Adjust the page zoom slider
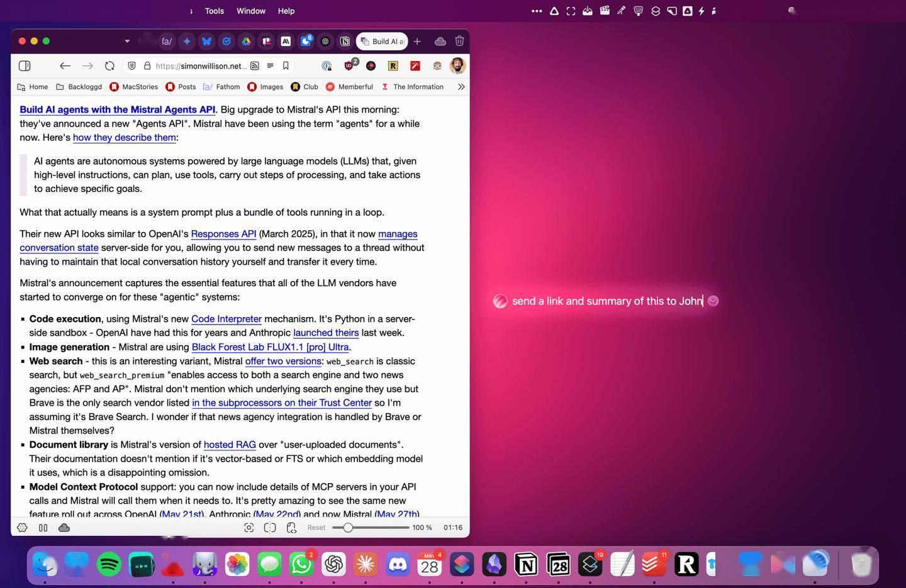This screenshot has width=906, height=588. pyautogui.click(x=371, y=528)
